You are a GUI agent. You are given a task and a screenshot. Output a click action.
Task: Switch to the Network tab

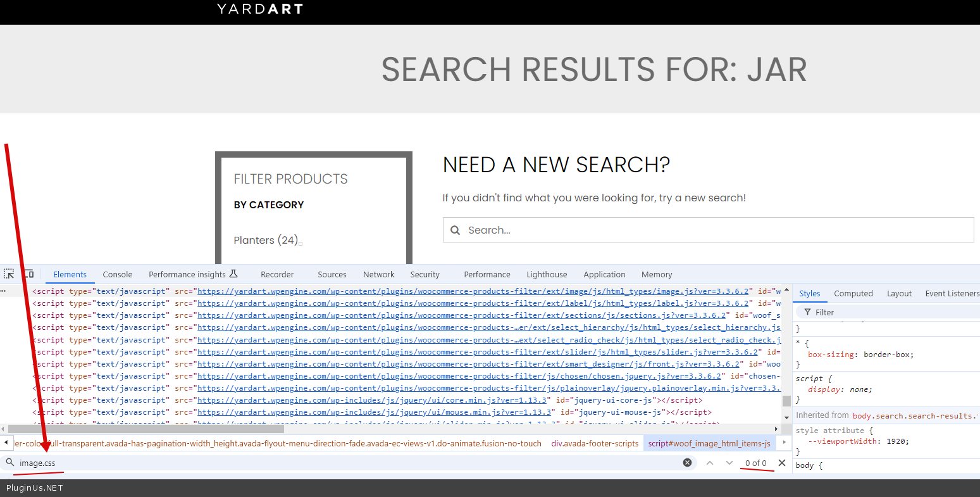378,275
